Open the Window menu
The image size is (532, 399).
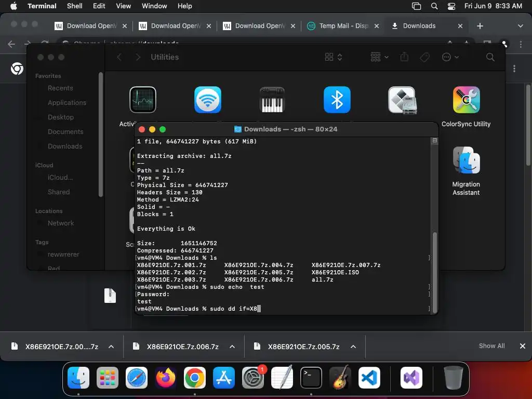click(x=154, y=6)
